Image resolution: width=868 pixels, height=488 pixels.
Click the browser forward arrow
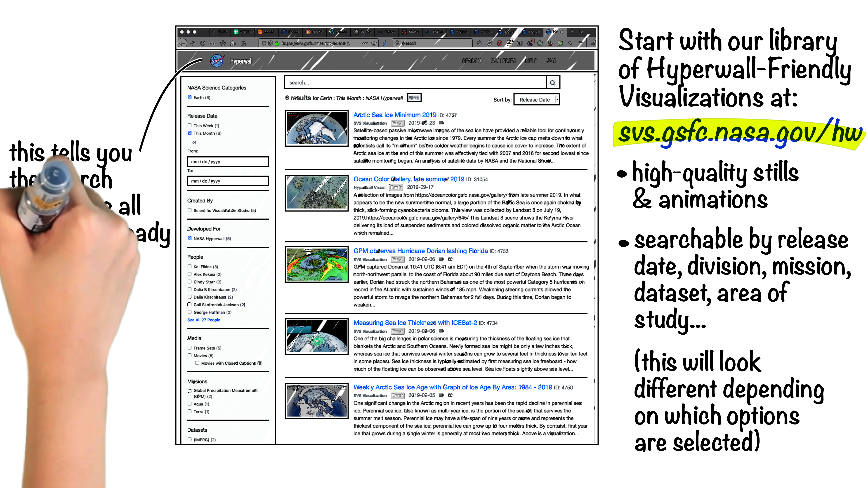192,43
